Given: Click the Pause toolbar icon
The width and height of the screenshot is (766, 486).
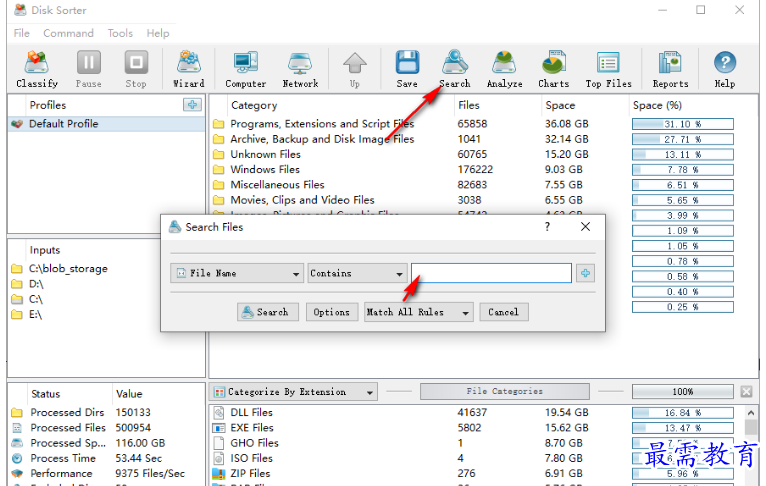Looking at the screenshot, I should 88,69.
